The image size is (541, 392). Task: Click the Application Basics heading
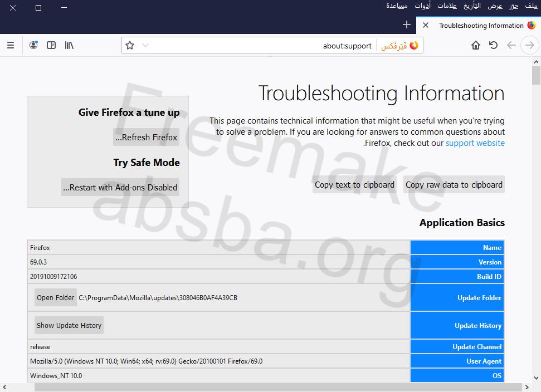tap(462, 223)
